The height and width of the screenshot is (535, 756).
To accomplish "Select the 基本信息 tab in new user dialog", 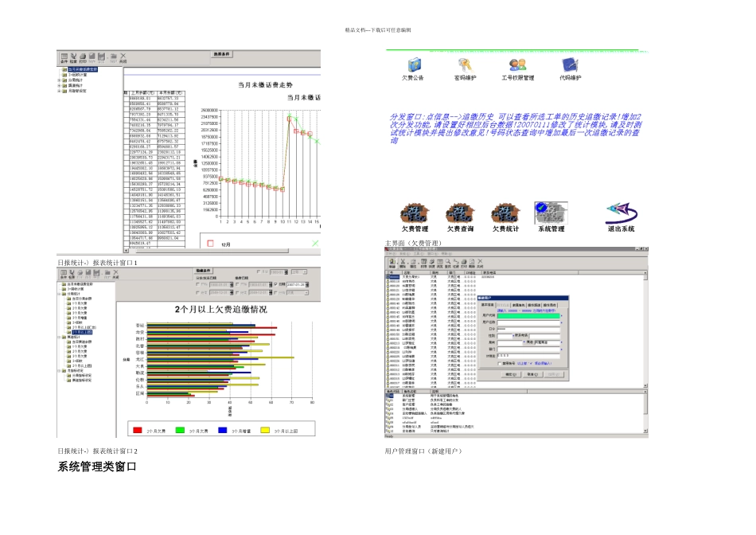I will pos(488,305).
